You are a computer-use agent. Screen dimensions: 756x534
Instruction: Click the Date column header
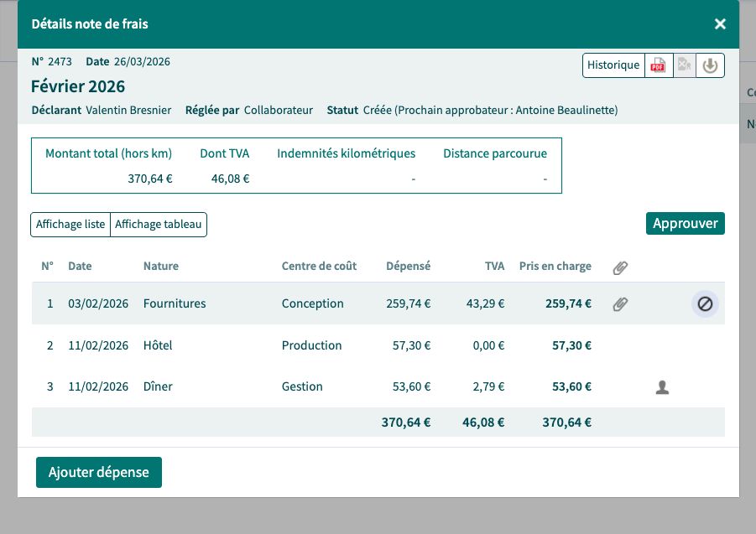tap(80, 266)
